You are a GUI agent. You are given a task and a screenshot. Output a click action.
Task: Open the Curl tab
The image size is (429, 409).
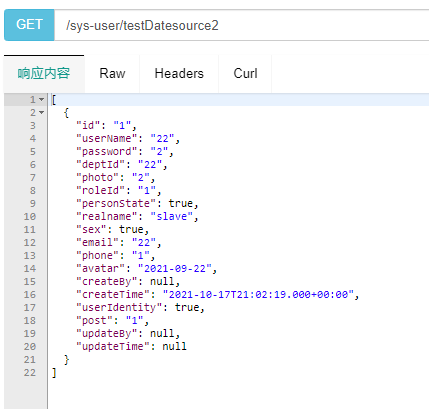click(245, 73)
